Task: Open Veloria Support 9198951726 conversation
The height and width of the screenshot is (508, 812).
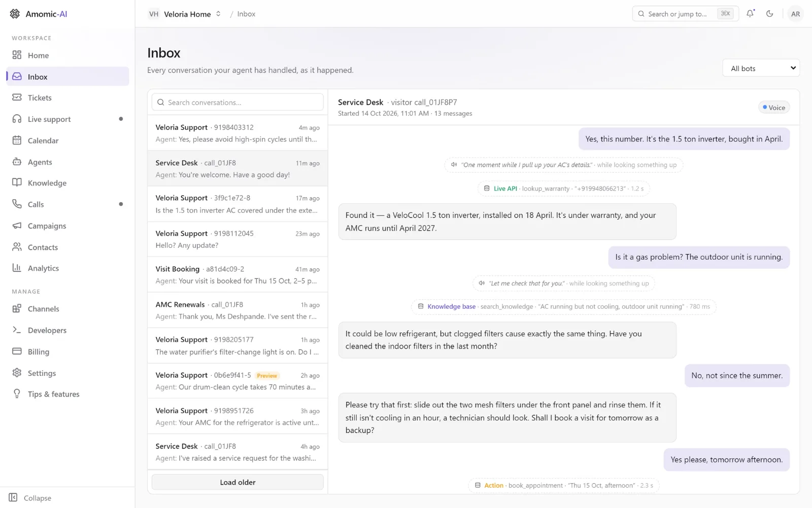Action: 238,417
